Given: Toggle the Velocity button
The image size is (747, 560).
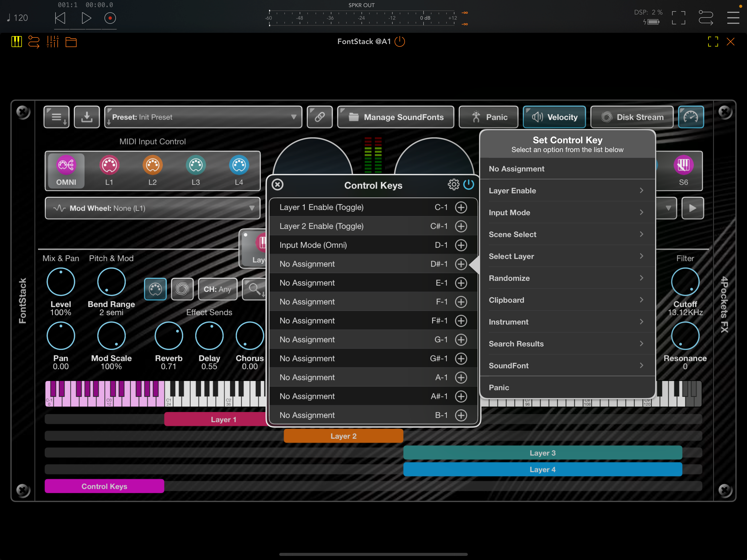Looking at the screenshot, I should click(x=554, y=117).
